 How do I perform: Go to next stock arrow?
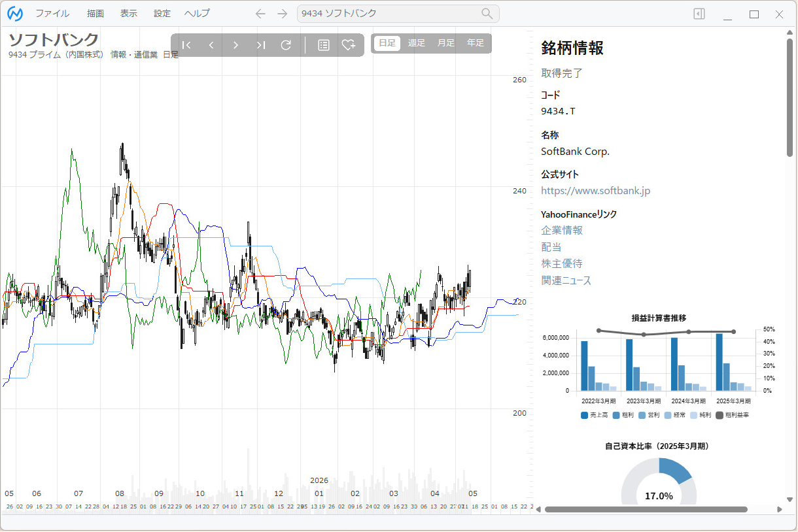[236, 45]
